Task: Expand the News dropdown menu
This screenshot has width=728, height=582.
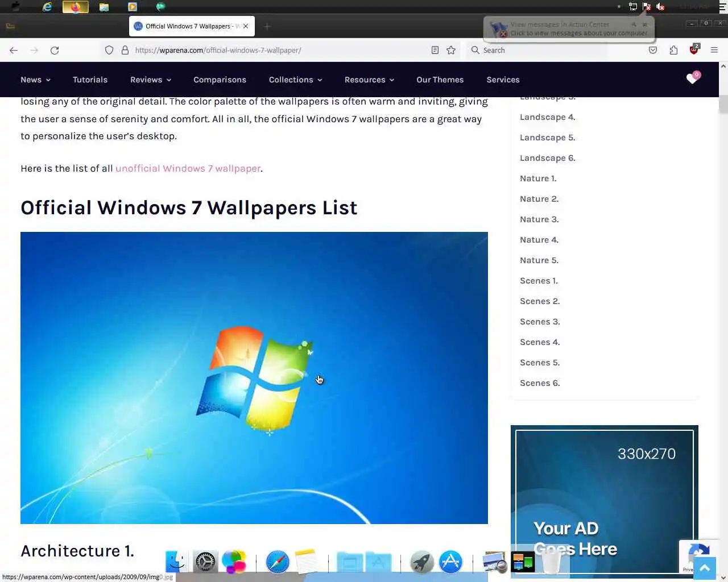Action: click(35, 80)
